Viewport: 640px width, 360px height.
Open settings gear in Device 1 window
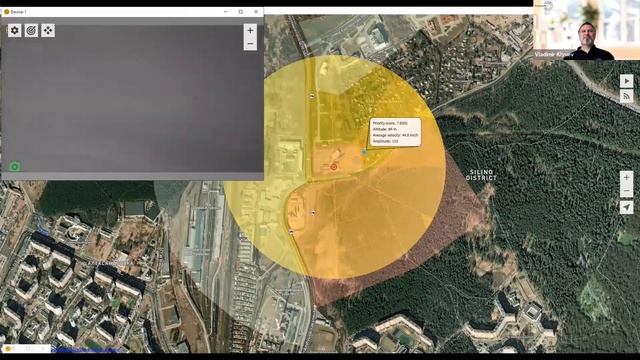[15, 31]
